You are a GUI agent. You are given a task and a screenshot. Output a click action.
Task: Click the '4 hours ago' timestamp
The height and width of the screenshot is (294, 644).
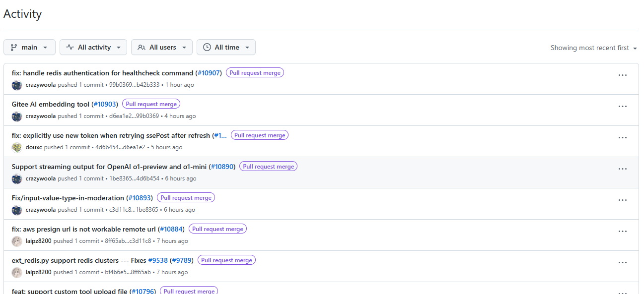pyautogui.click(x=180, y=116)
